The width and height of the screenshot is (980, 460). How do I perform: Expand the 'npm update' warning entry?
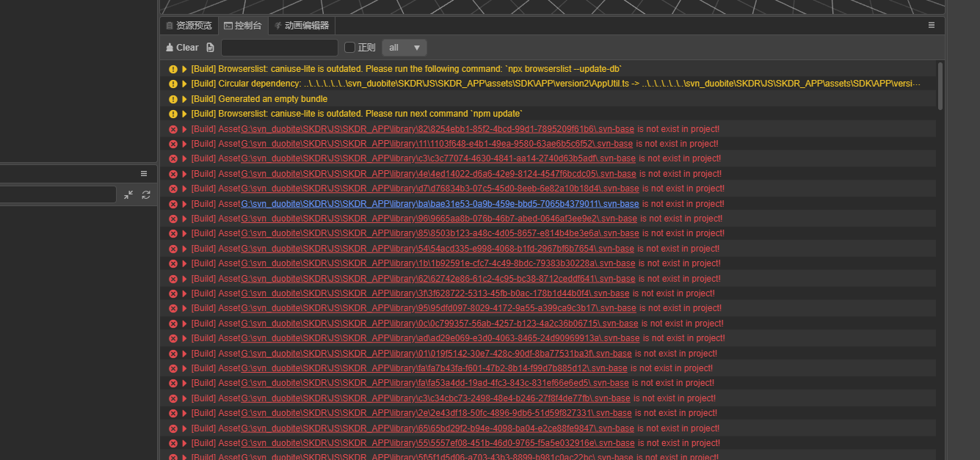(x=185, y=114)
